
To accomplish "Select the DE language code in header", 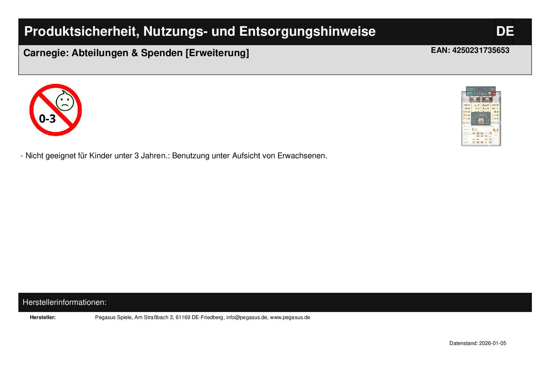I will 505,31.
